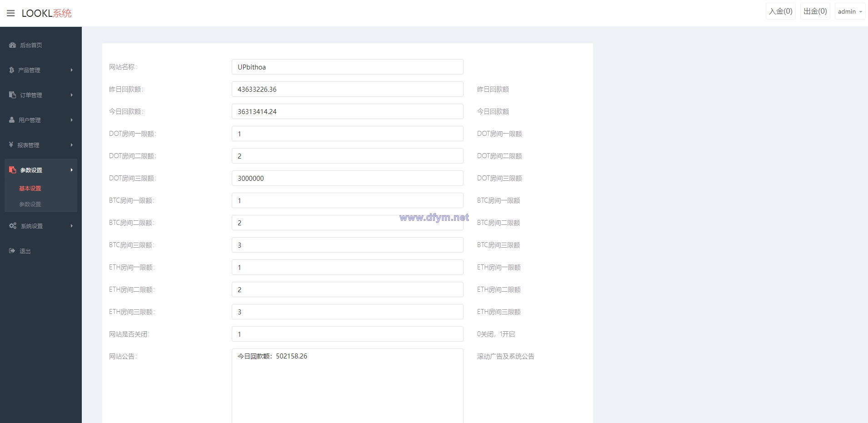Focus the 今日回款额 field 36313414.24
Viewport: 868px width, 423px height.
pyautogui.click(x=348, y=111)
